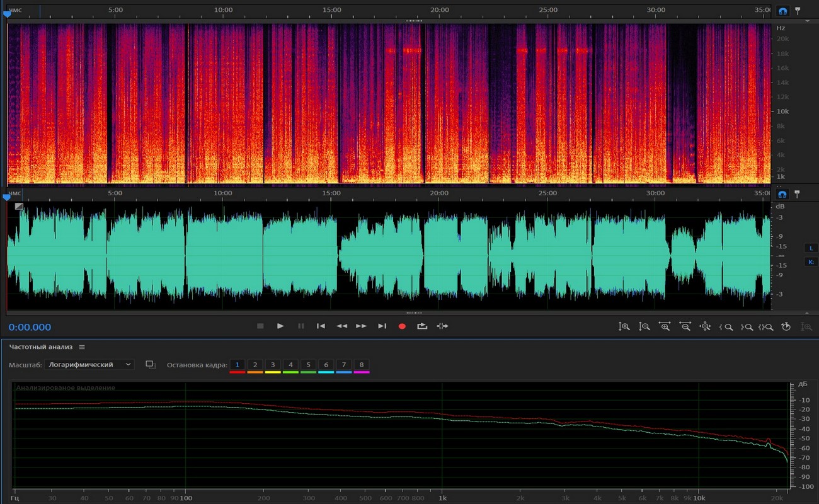Select freeze frame hold button 5
The image size is (819, 504).
pyautogui.click(x=308, y=365)
